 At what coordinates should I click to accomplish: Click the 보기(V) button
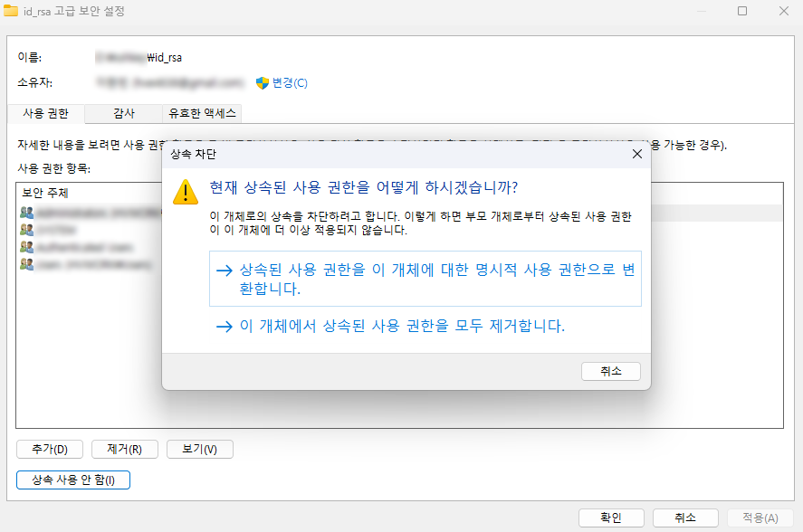pyautogui.click(x=199, y=449)
